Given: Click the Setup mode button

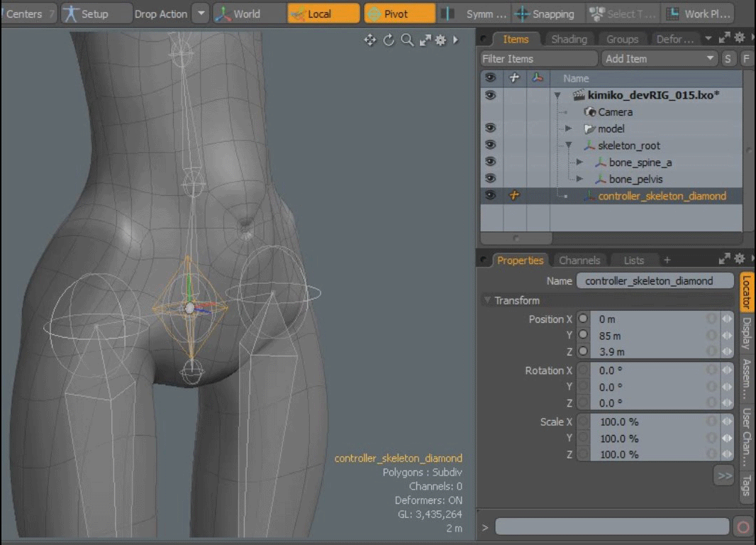Looking at the screenshot, I should click(x=96, y=13).
